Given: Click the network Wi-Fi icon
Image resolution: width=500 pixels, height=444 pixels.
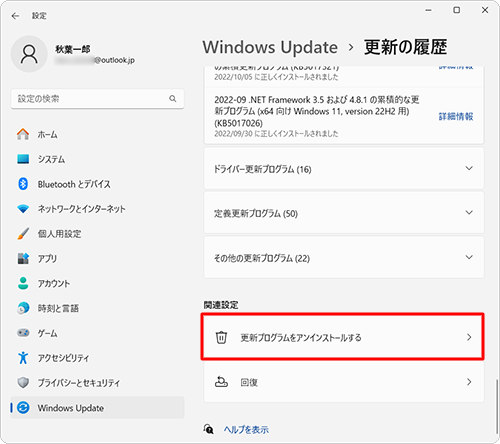Looking at the screenshot, I should (x=23, y=209).
